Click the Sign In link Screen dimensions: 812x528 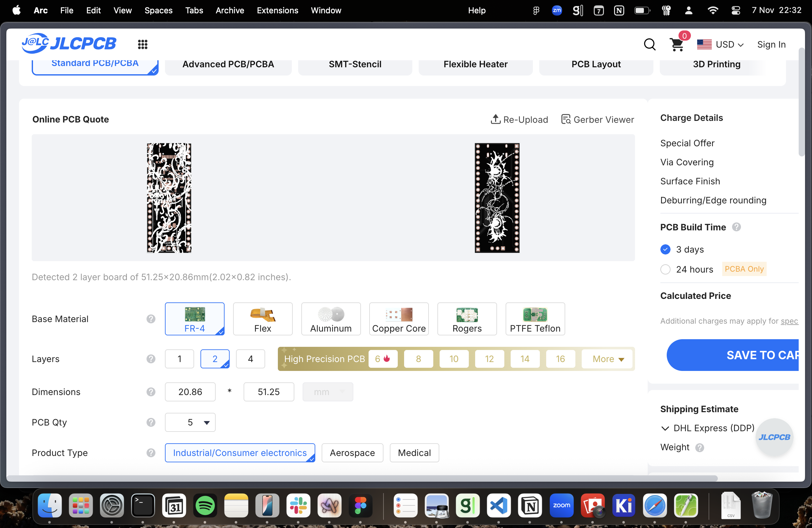(771, 44)
